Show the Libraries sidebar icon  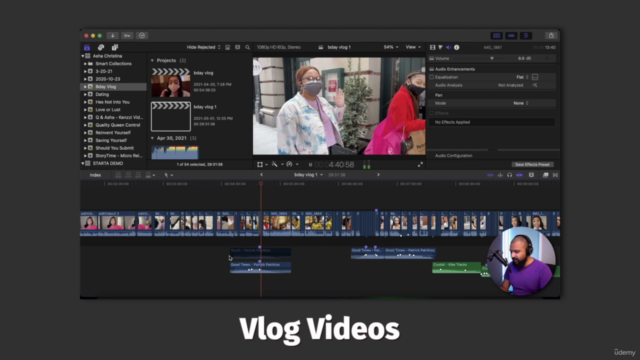[x=87, y=47]
